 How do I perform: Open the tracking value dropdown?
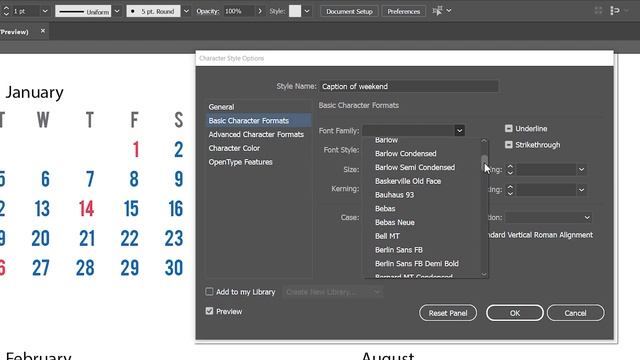coord(581,190)
